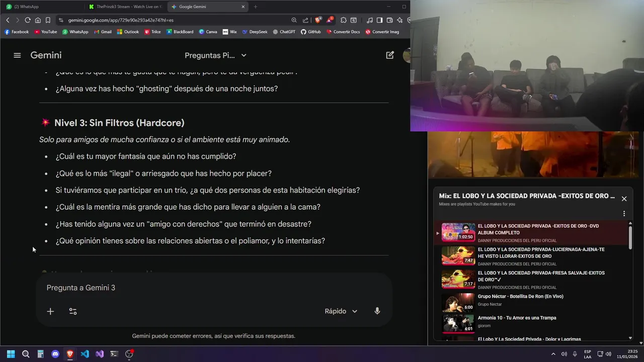
Task: Open the media control music note icon
Action: click(370, 20)
